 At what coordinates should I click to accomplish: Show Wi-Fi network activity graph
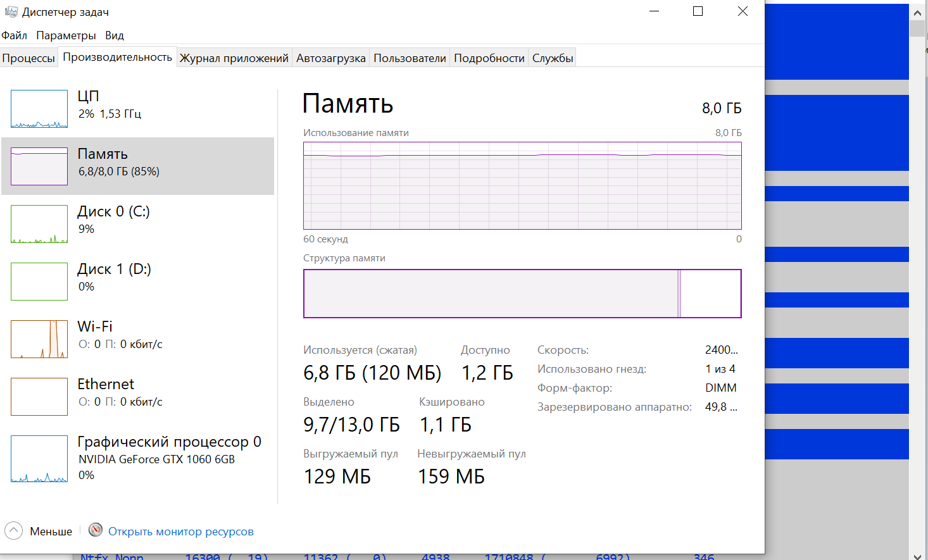39,339
